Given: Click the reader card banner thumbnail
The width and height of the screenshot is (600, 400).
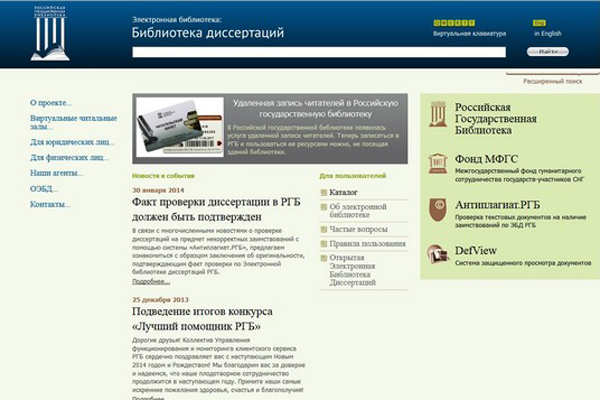Looking at the screenshot, I should coord(180,127).
